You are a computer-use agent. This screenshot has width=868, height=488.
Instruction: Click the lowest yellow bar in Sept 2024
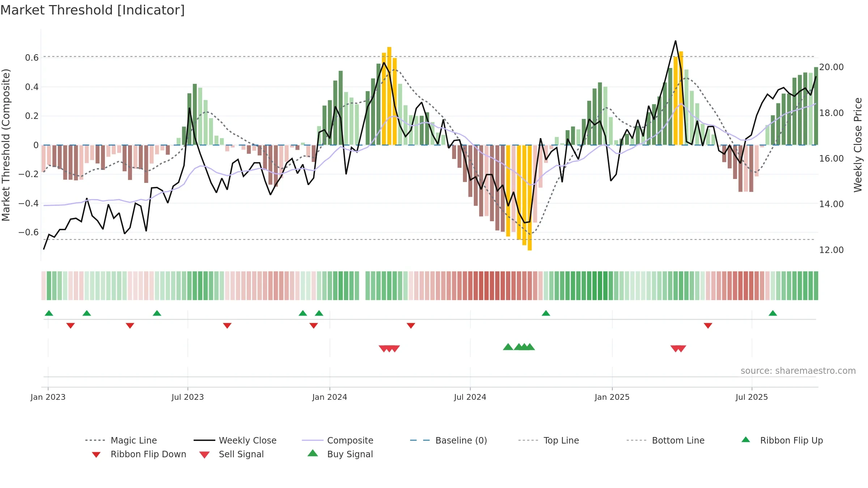[529, 198]
